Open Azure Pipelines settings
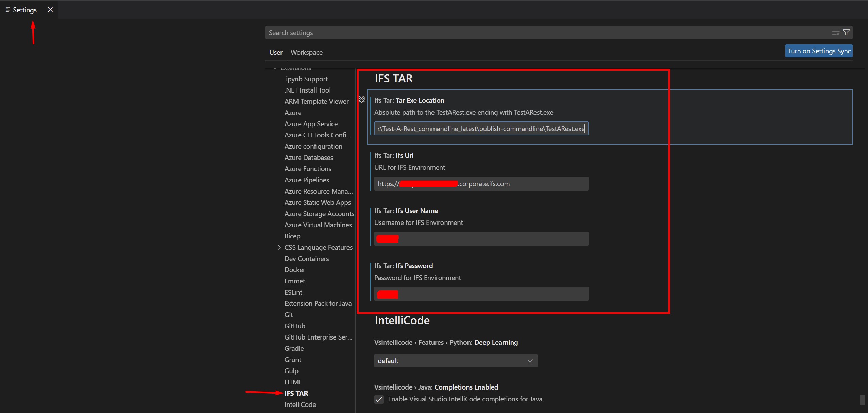This screenshot has height=413, width=868. (307, 180)
